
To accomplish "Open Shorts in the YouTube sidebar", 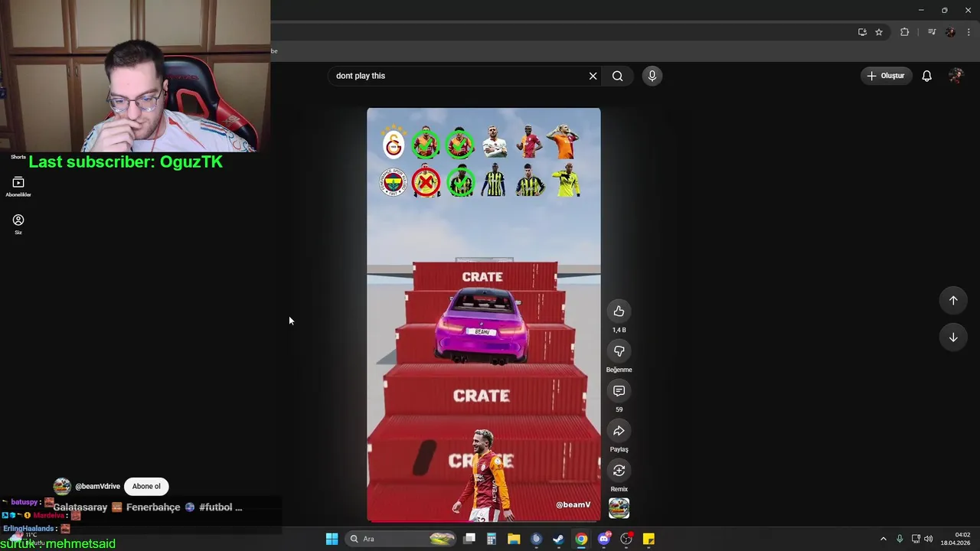I will click(18, 157).
